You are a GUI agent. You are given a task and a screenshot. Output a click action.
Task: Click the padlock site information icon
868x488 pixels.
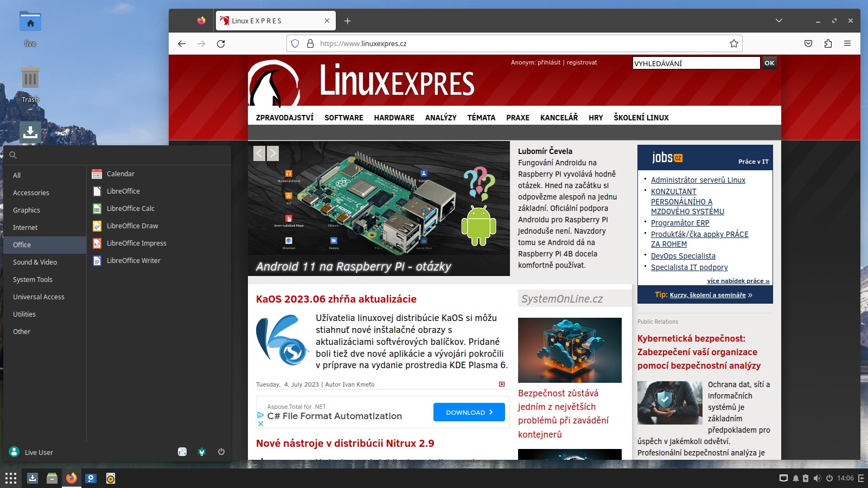point(310,44)
